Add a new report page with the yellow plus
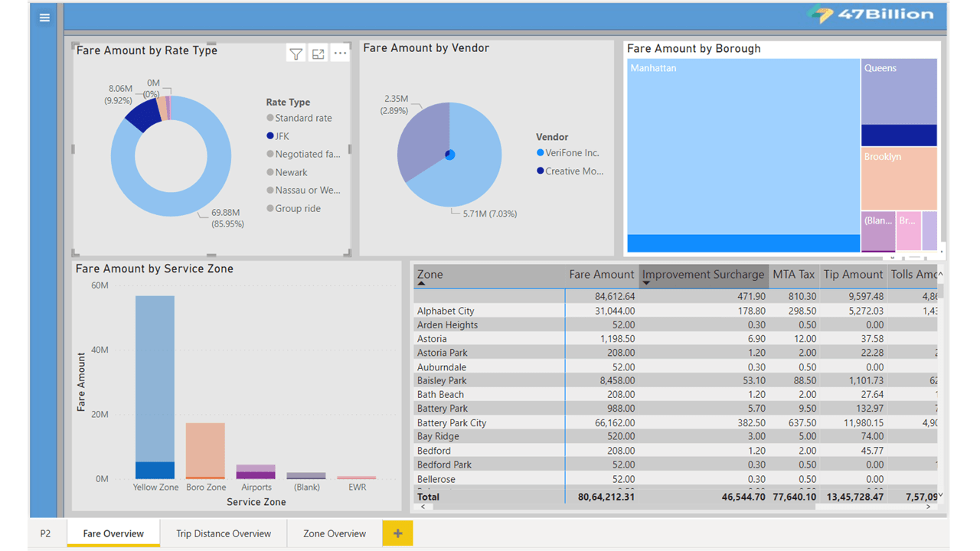 coord(397,533)
